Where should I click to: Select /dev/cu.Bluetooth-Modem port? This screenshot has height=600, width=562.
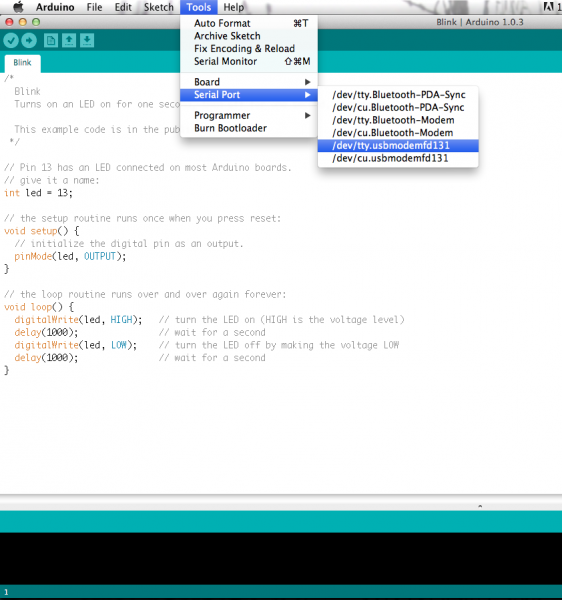398,133
